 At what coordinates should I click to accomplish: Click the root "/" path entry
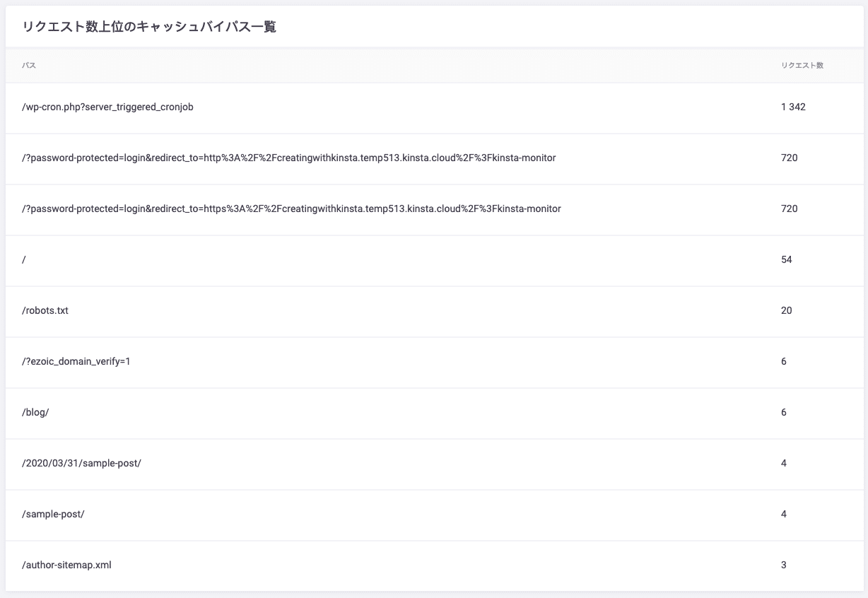point(24,260)
